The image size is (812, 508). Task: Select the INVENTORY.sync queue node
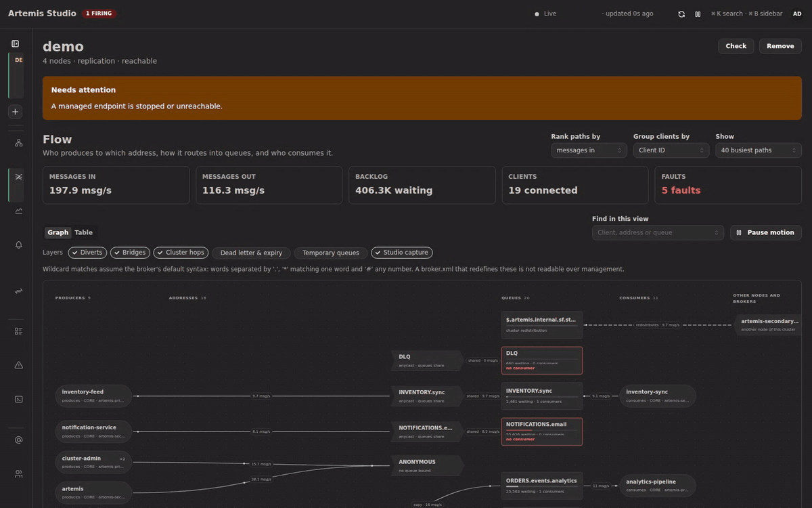542,396
